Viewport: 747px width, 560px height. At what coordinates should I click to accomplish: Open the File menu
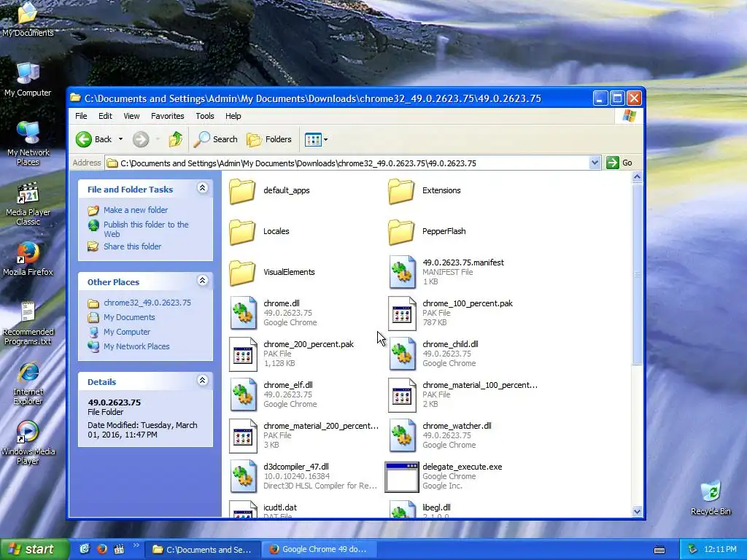81,116
